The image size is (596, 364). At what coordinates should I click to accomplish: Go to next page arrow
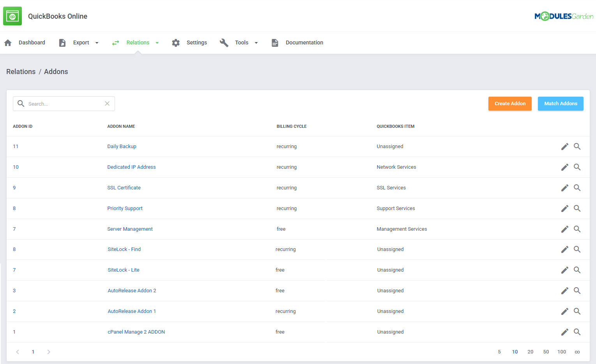click(49, 352)
